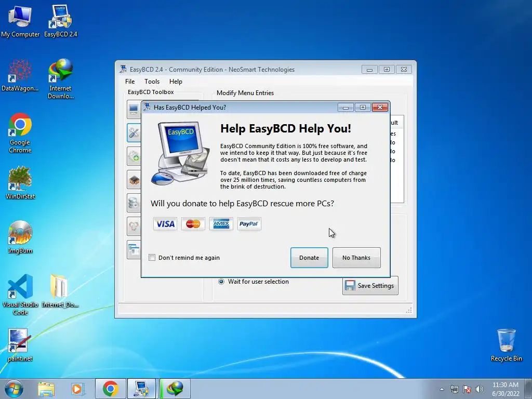Open the Help menu
Viewport: 532px width, 399px height.
(176, 82)
